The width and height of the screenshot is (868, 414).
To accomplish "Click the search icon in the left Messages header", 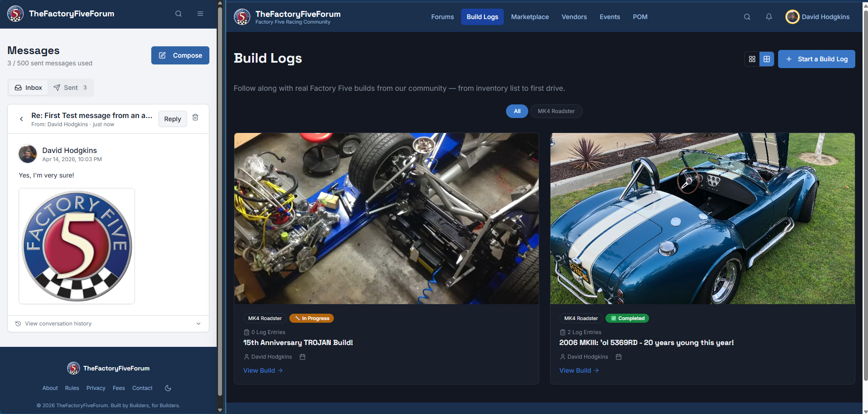I will click(179, 14).
